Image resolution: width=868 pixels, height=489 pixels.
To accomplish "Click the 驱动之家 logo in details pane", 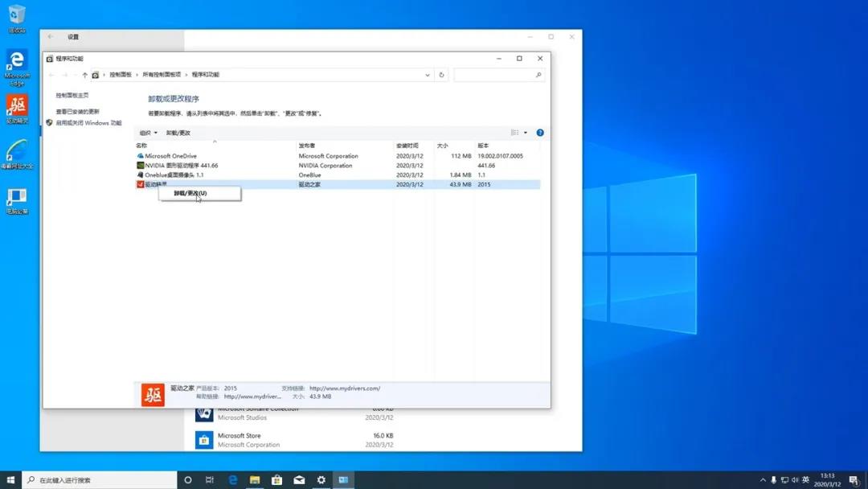I will coord(153,395).
